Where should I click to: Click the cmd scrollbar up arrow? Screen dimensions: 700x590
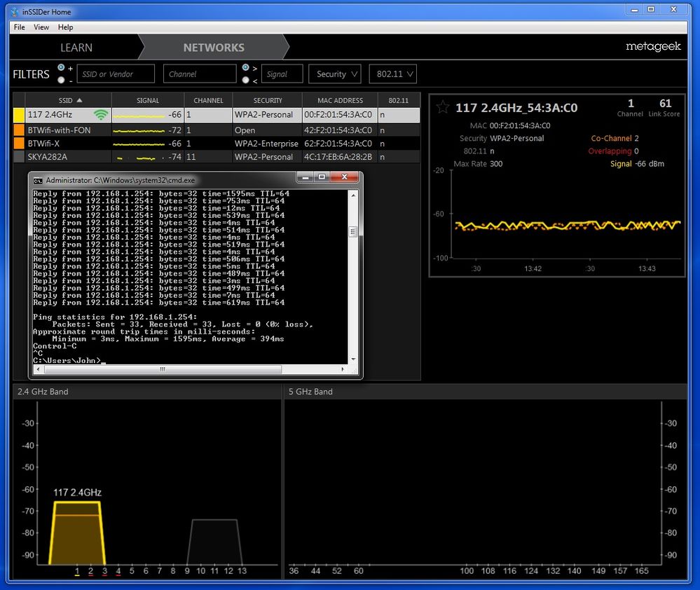tap(353, 195)
